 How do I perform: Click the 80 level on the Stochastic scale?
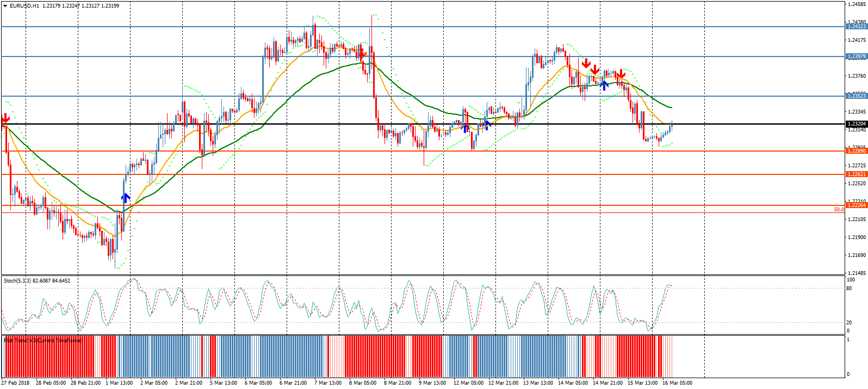pyautogui.click(x=849, y=288)
